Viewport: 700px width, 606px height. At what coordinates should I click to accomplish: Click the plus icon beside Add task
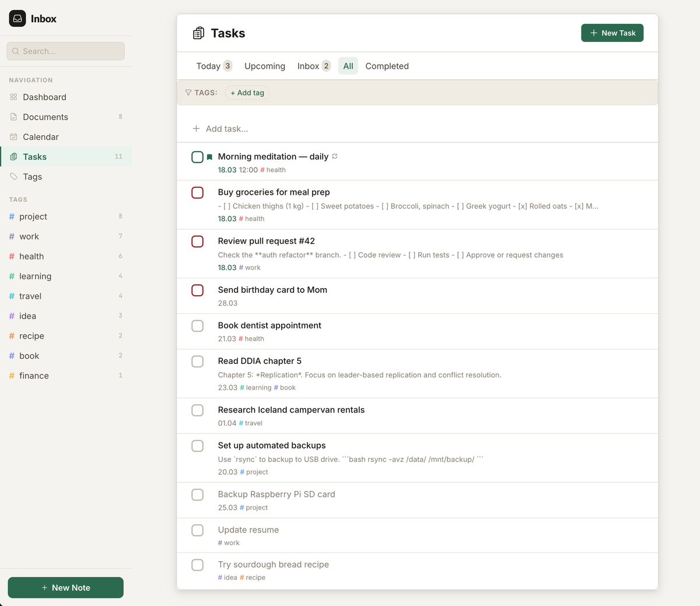[197, 128]
